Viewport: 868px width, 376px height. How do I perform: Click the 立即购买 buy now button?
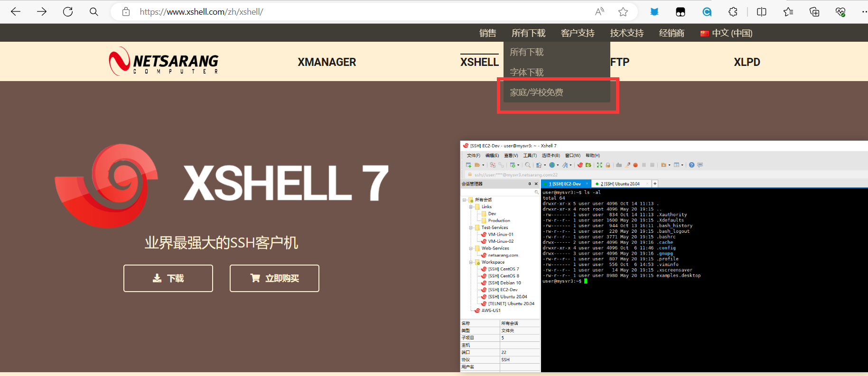tap(274, 278)
